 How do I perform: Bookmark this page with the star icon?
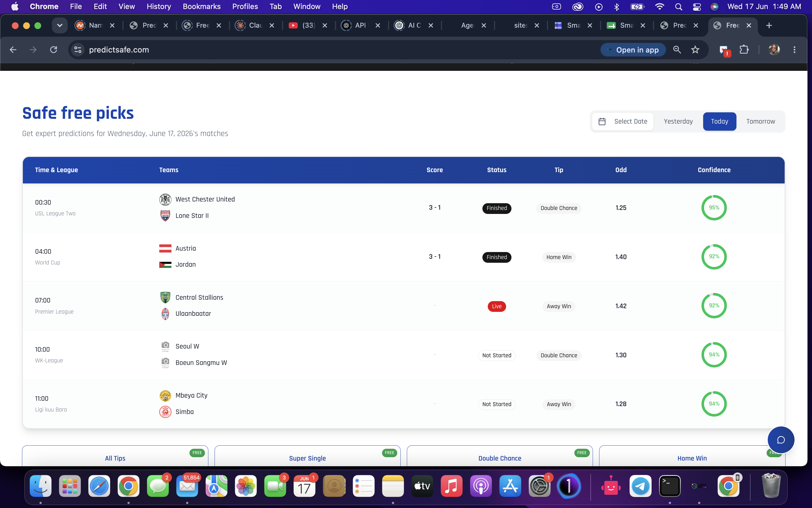[695, 50]
